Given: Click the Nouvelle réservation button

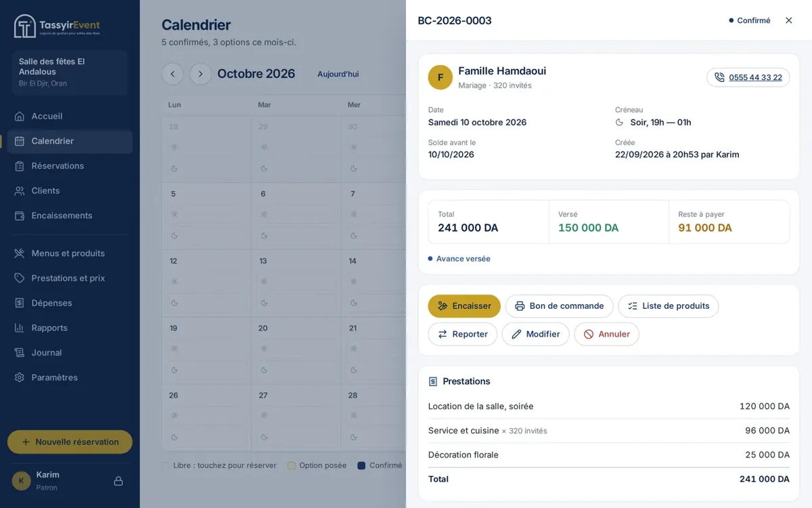Looking at the screenshot, I should tap(70, 442).
